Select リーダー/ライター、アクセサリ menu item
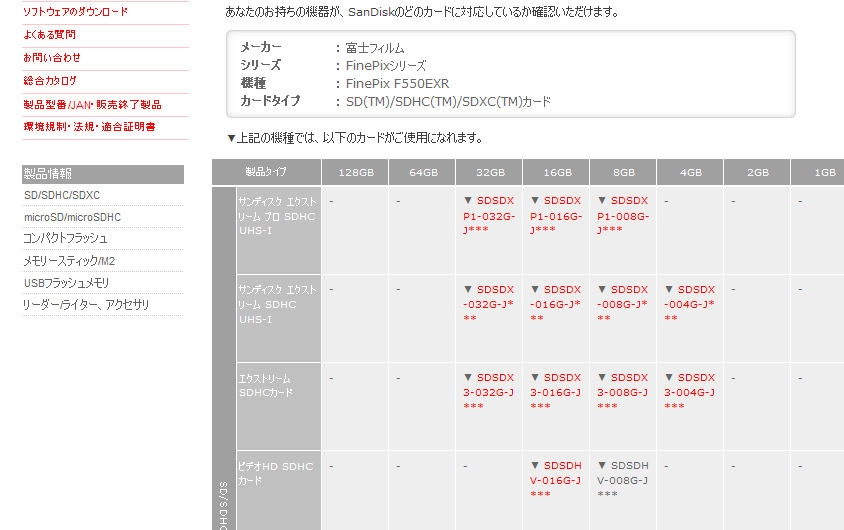Screen dimensions: 844x530 (x=86, y=305)
